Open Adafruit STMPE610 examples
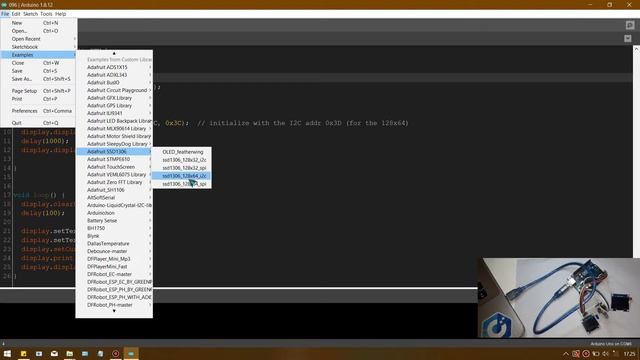The height and width of the screenshot is (360, 640). pyautogui.click(x=114, y=159)
